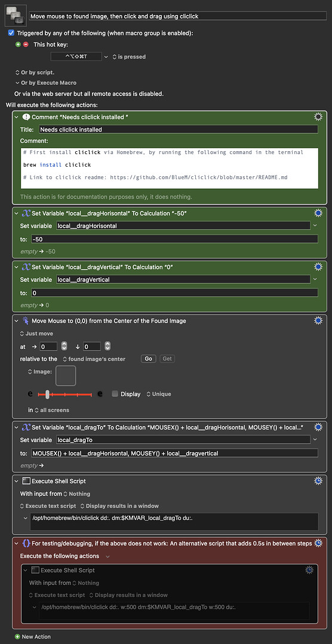Image resolution: width=332 pixels, height=644 pixels.
Task: Click the Move Mouse action cursor icon
Action: point(26,321)
